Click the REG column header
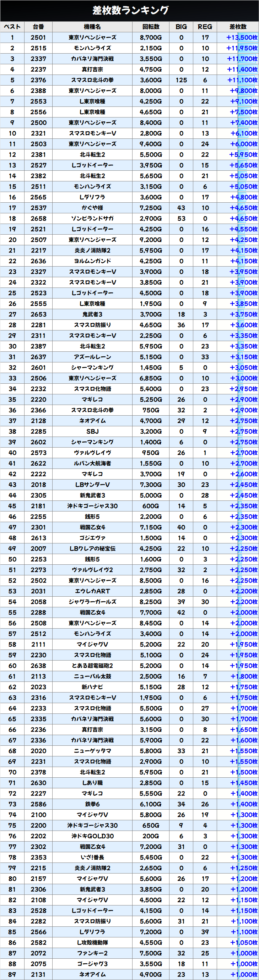 [205, 27]
